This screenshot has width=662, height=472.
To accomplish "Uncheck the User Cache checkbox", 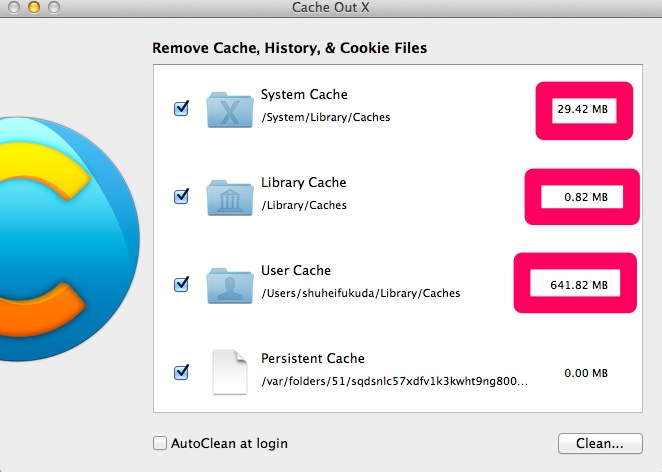I will coord(182,284).
